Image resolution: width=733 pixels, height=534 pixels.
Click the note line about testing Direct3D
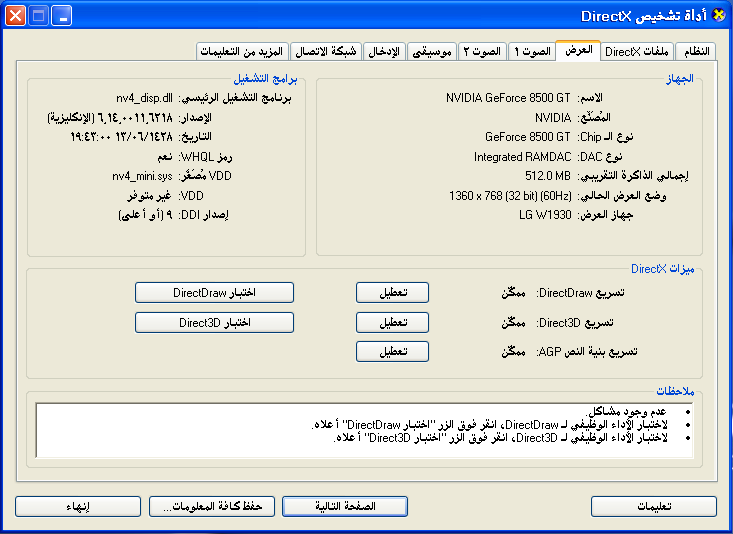pyautogui.click(x=501, y=438)
